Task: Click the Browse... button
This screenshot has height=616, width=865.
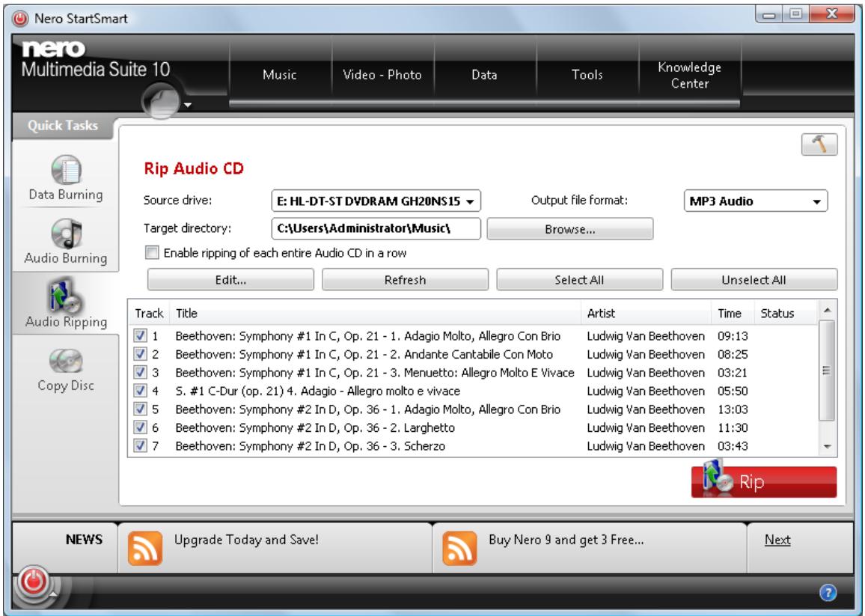Action: (570, 229)
